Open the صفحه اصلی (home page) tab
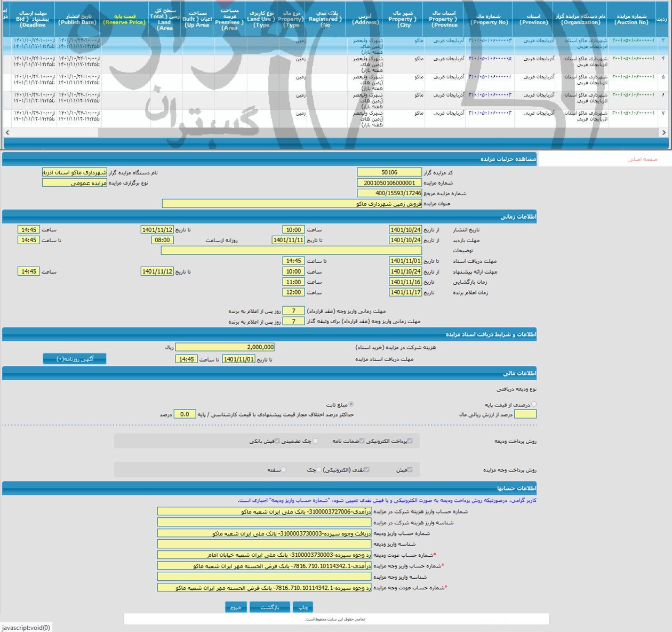Screen dimensions: 672x632 click(x=642, y=159)
